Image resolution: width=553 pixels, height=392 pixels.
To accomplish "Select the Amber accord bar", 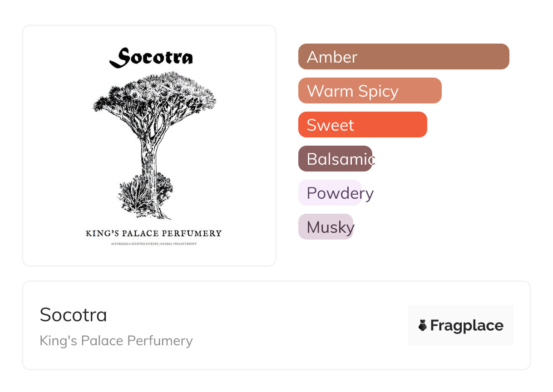I will [x=403, y=57].
